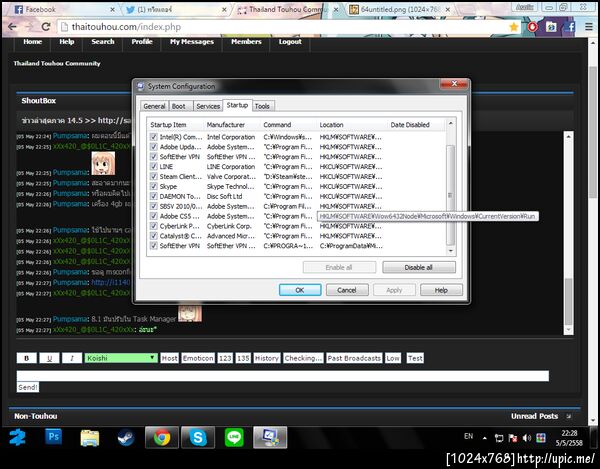Click the Host button in ShoutBox
Screen dimensions: 600x469
tap(169, 358)
